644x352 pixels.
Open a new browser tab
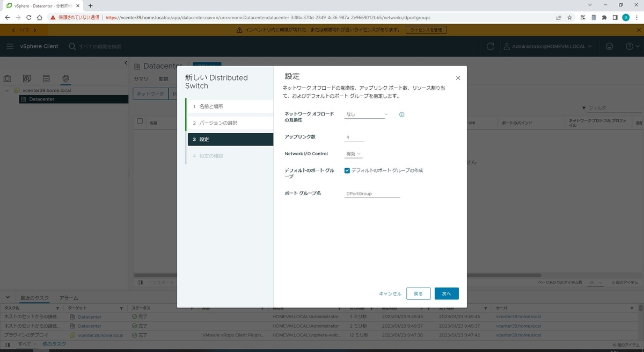pyautogui.click(x=91, y=5)
